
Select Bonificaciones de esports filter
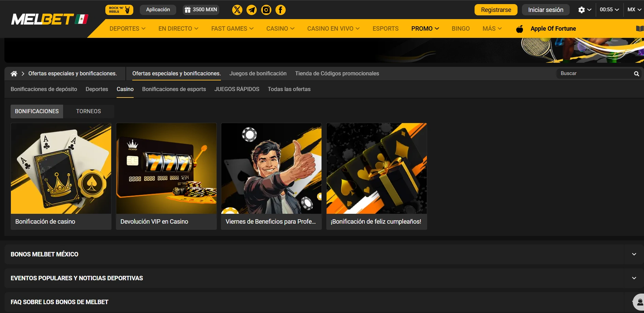click(174, 89)
